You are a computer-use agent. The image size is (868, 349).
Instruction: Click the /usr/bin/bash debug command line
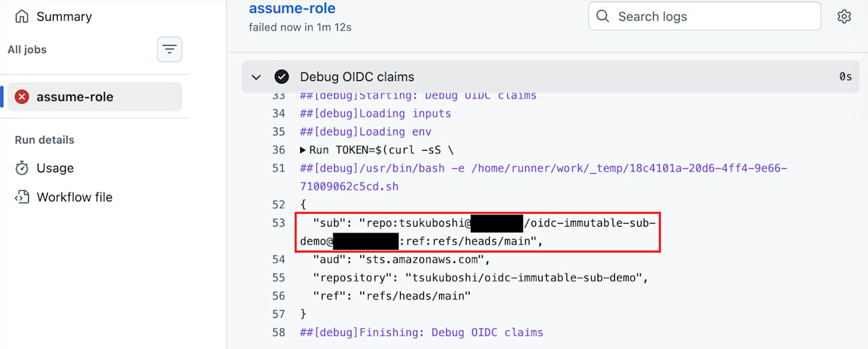click(543, 177)
